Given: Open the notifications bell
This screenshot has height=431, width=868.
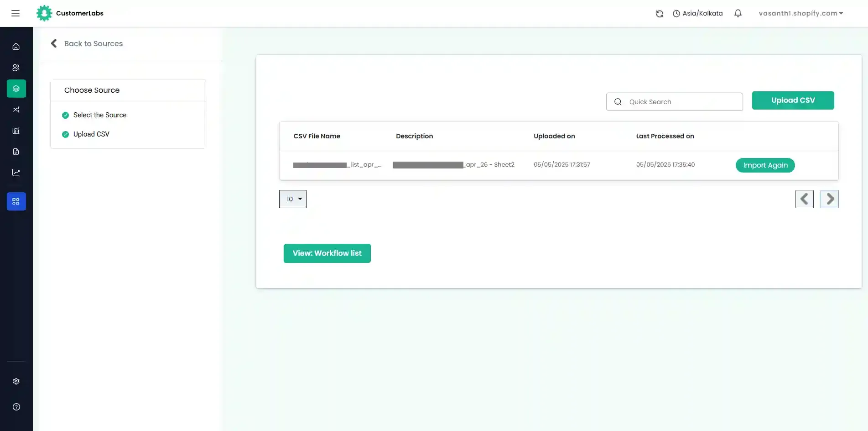Looking at the screenshot, I should [x=738, y=13].
